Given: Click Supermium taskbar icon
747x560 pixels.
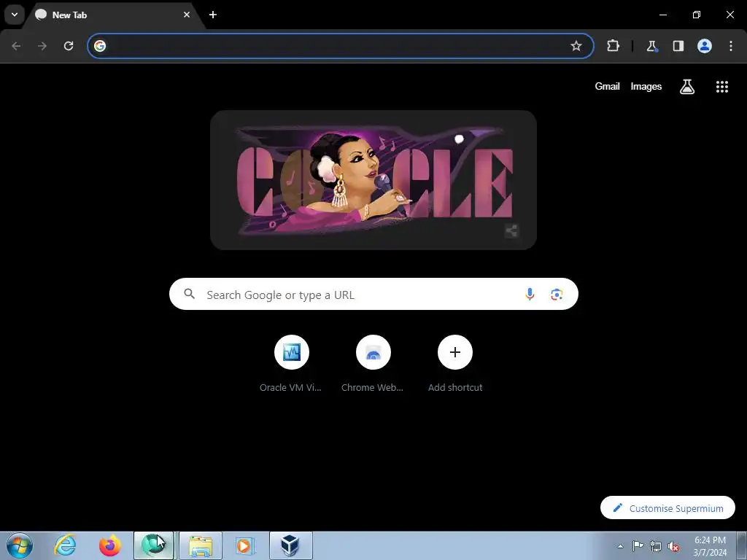Looking at the screenshot, I should (x=153, y=545).
